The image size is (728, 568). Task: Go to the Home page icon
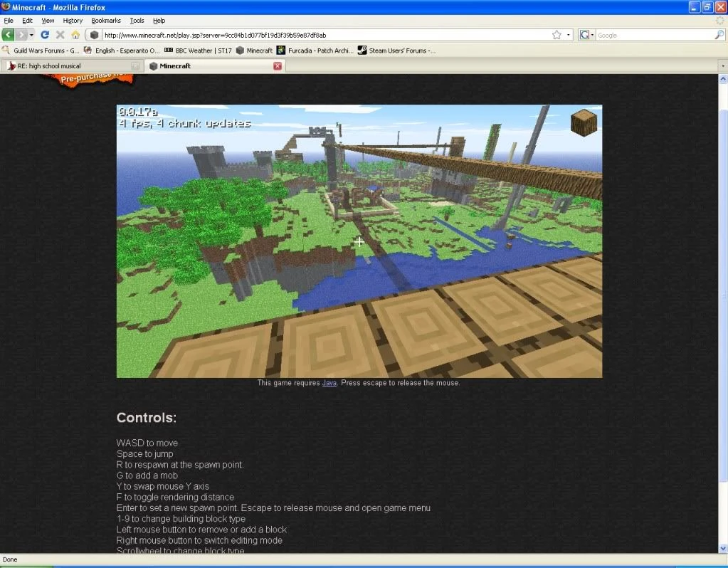coord(75,35)
